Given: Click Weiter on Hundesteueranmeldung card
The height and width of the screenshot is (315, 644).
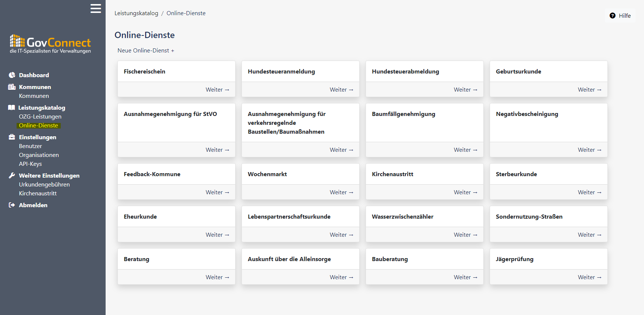Looking at the screenshot, I should (x=342, y=89).
